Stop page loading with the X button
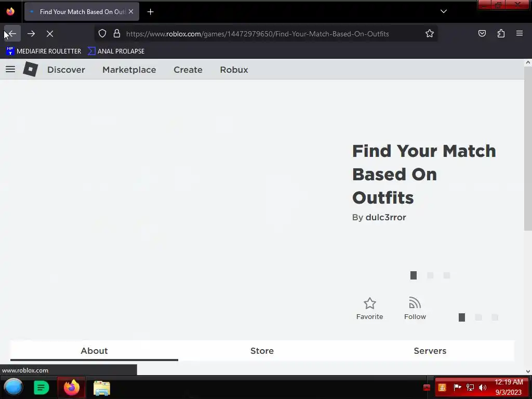 [50, 34]
